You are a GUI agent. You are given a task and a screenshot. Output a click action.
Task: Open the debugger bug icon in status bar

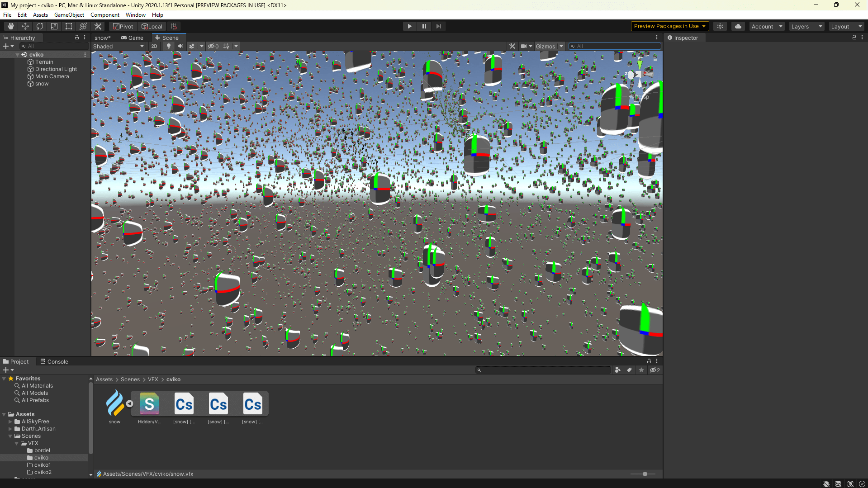(x=826, y=483)
